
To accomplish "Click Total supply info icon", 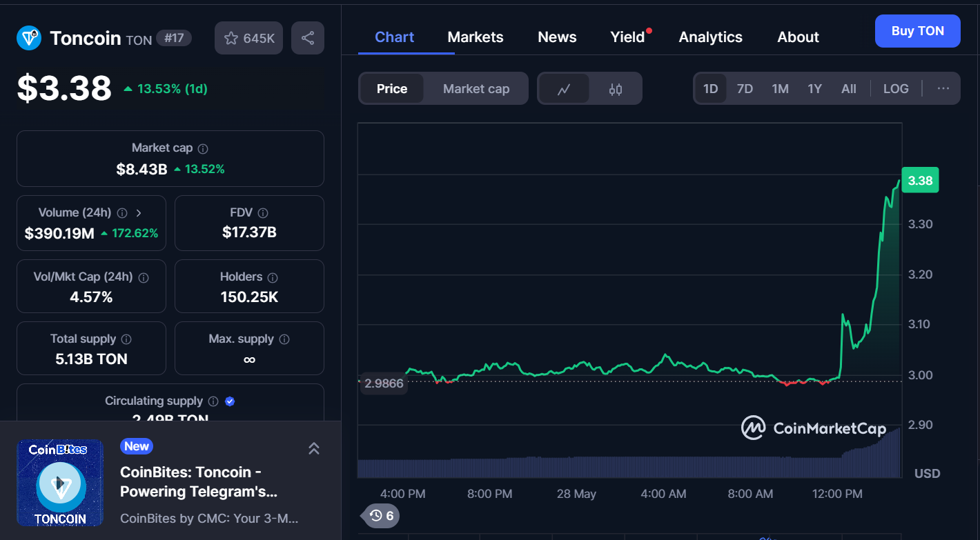I will tap(126, 339).
